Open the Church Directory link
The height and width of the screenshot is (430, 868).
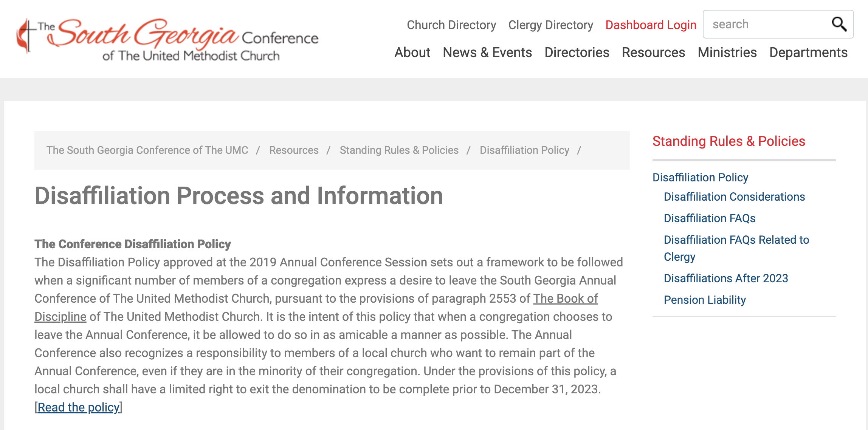coord(451,25)
